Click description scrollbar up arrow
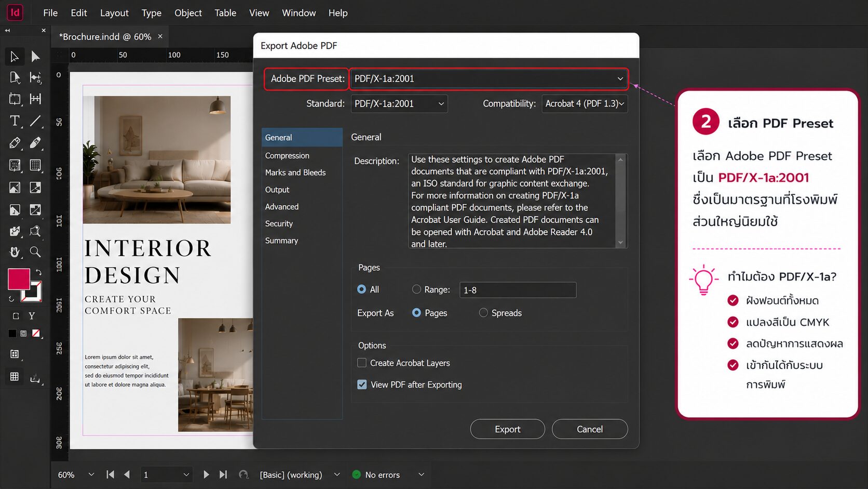The image size is (868, 489). (x=620, y=159)
